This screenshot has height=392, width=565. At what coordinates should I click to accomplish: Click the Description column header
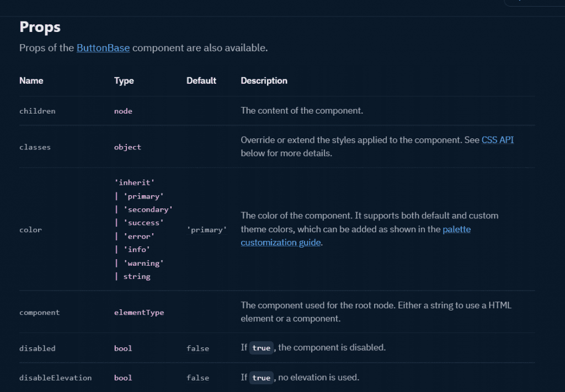(264, 80)
